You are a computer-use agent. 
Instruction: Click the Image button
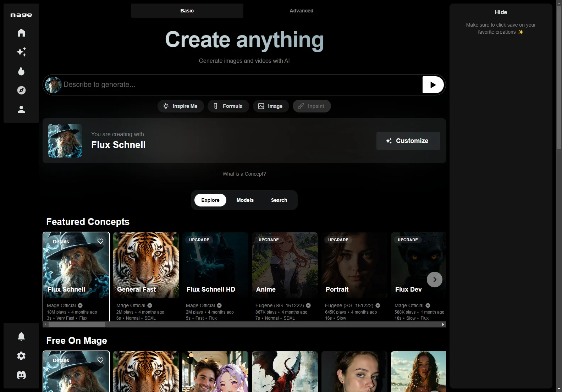coord(271,106)
